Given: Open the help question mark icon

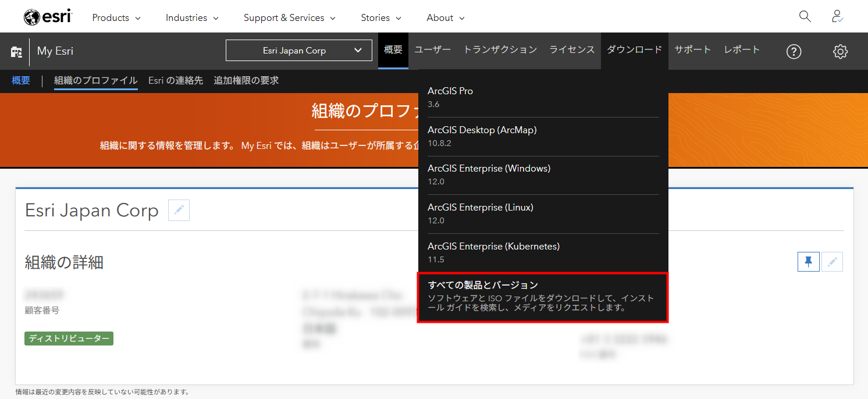Looking at the screenshot, I should [794, 51].
